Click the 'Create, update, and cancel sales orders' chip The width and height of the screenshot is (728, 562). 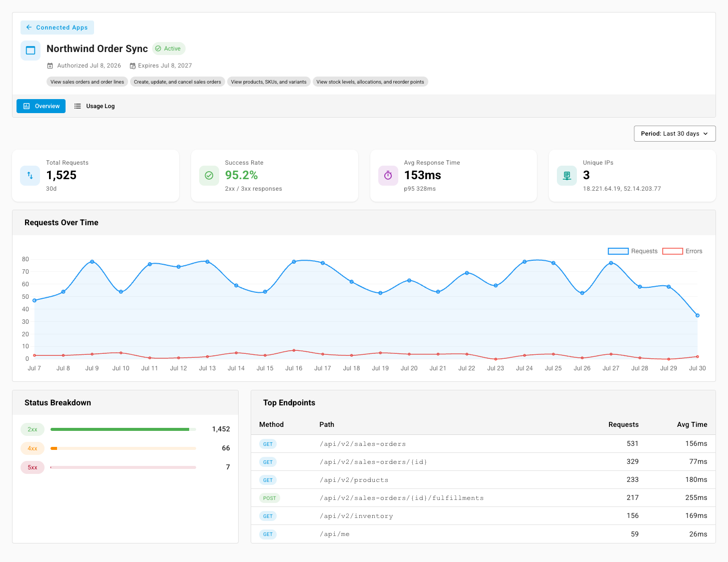[x=177, y=82]
